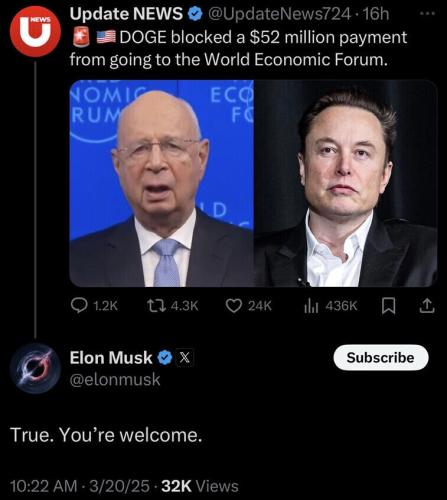Open the reply comment icon
Viewport: 447px width, 500px height.
[79, 306]
